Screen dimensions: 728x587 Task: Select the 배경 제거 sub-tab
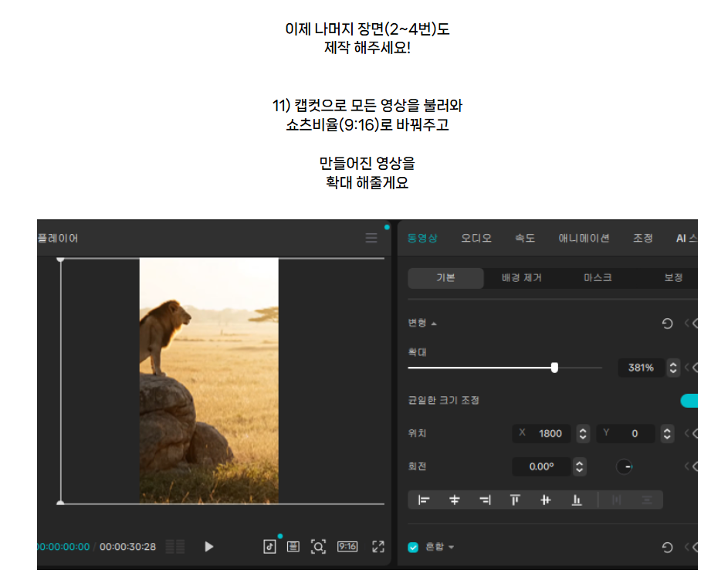pyautogui.click(x=522, y=278)
